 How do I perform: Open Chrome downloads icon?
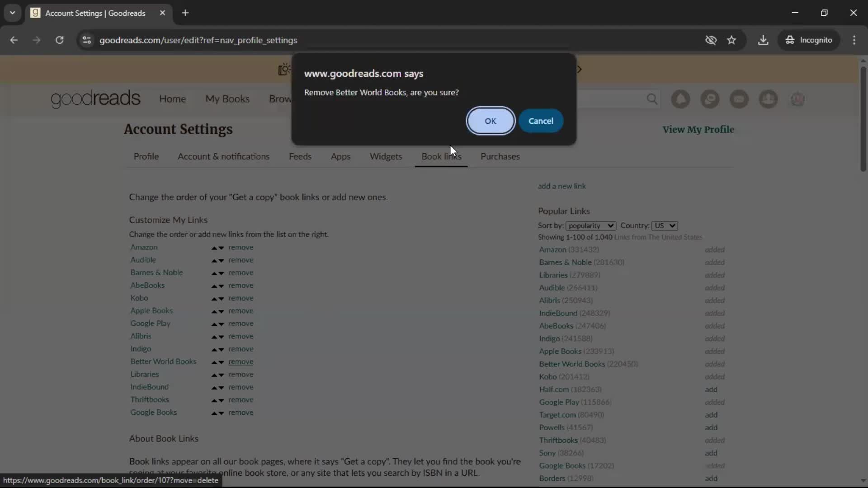tap(763, 40)
